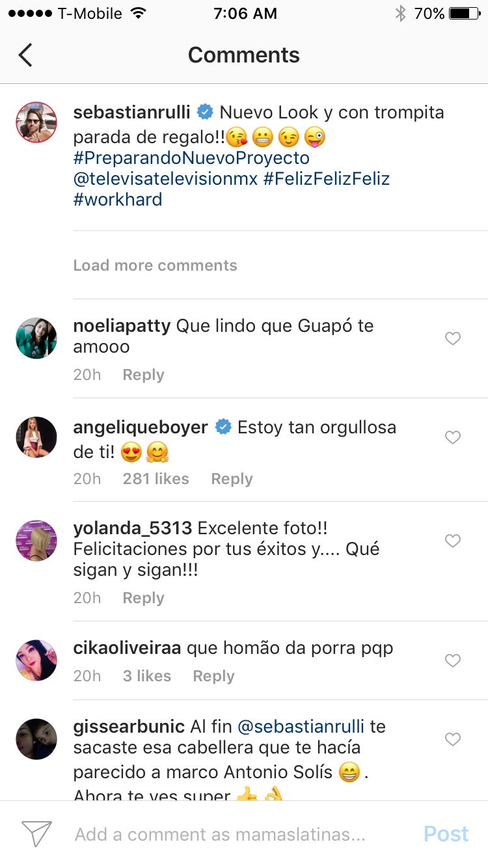Reply to noeliapatty's comment
Viewport: 488px width, 868px height.
143,375
